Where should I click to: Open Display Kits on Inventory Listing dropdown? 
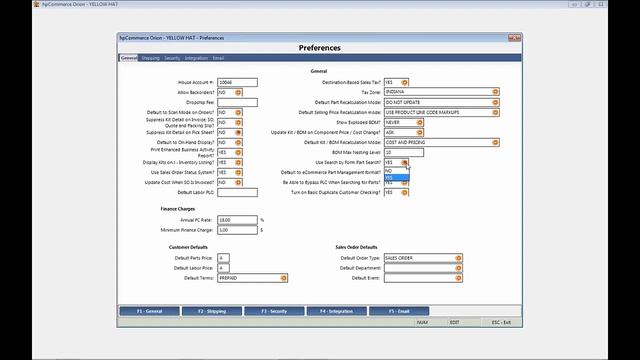[238, 162]
